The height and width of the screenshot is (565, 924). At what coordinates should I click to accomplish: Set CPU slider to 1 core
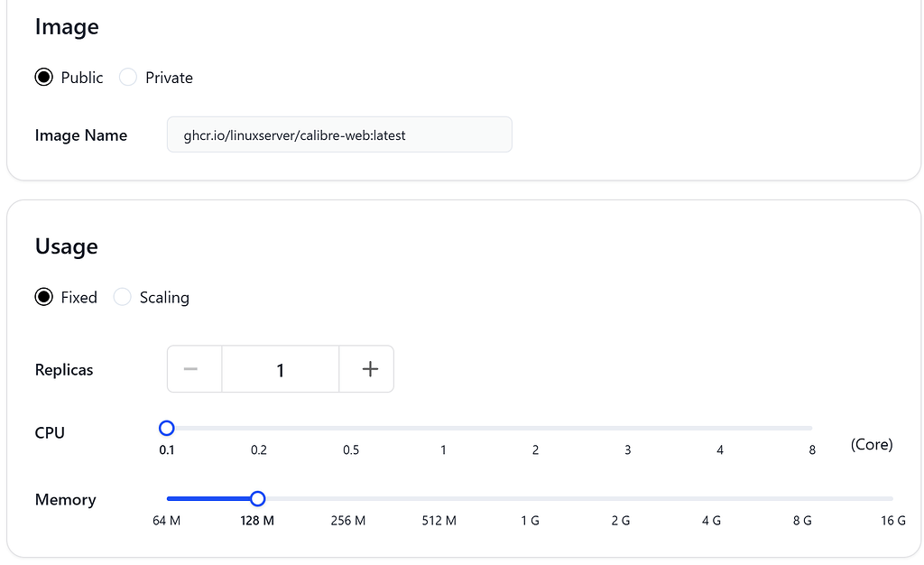point(443,429)
